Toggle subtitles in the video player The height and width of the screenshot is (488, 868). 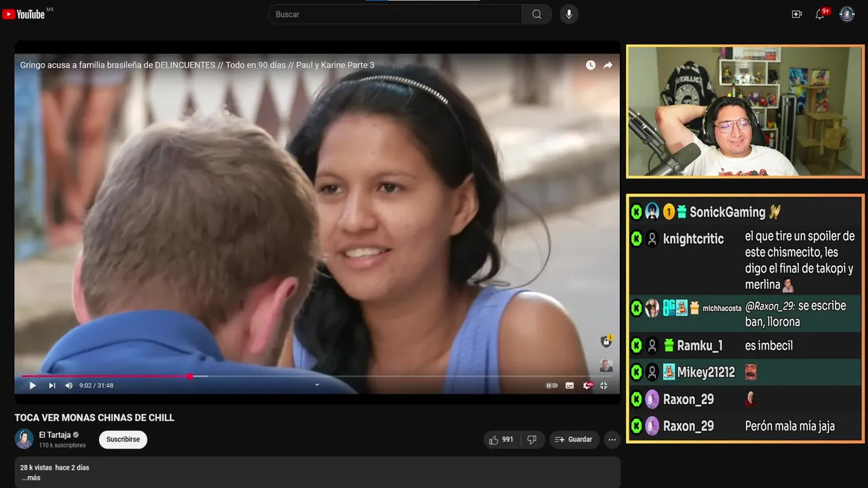click(x=570, y=386)
